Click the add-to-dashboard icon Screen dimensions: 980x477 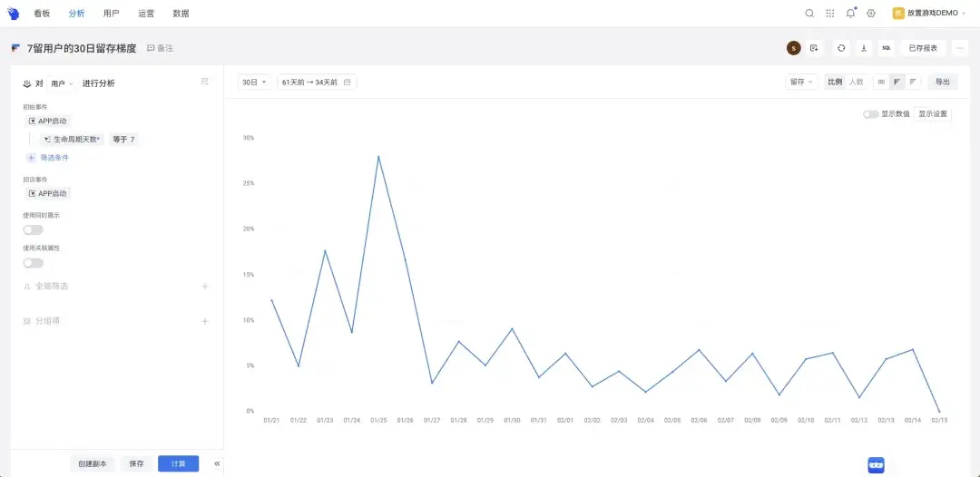coord(814,48)
